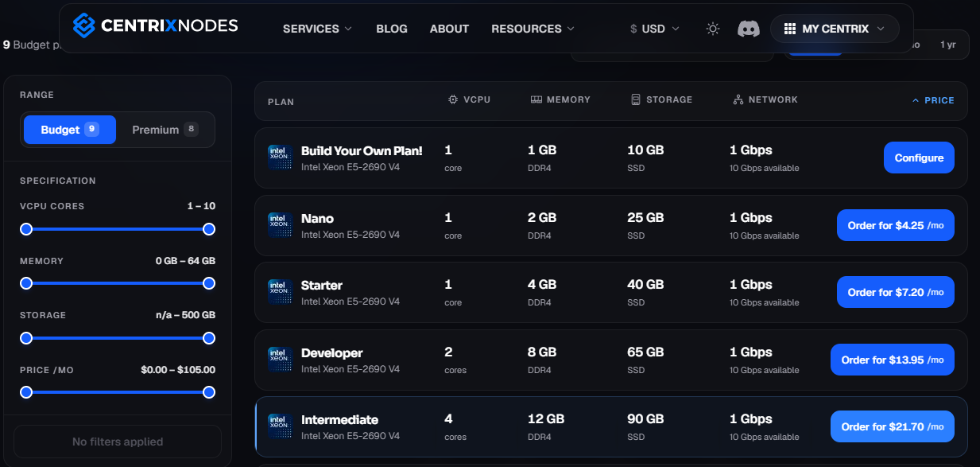Click the Intel Xeon icon for Developer plan
The image size is (980, 467).
click(278, 360)
